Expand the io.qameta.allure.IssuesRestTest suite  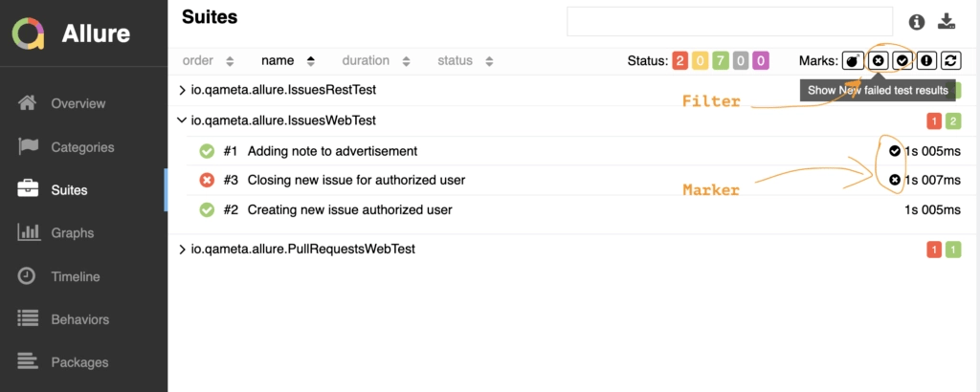183,90
